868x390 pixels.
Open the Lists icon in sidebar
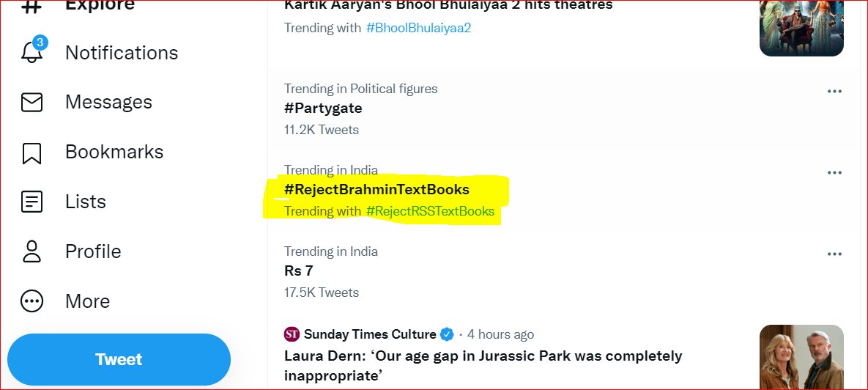pyautogui.click(x=32, y=202)
